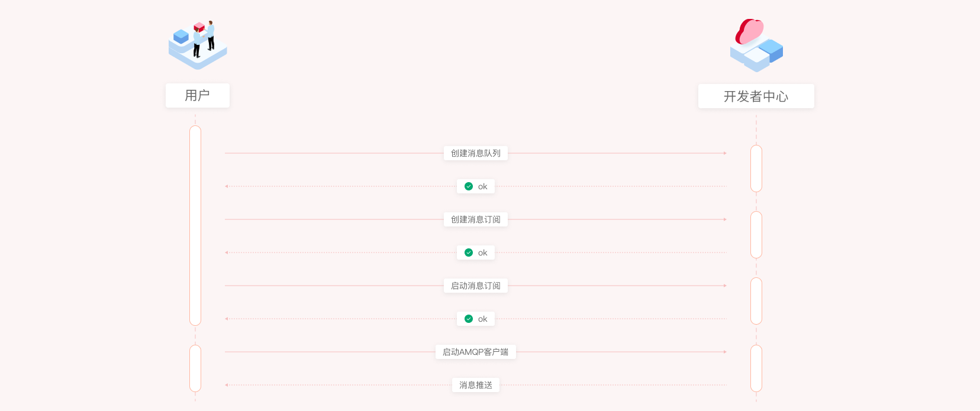The image size is (980, 411).
Task: Click the developer center cloud icon
Action: tap(756, 45)
